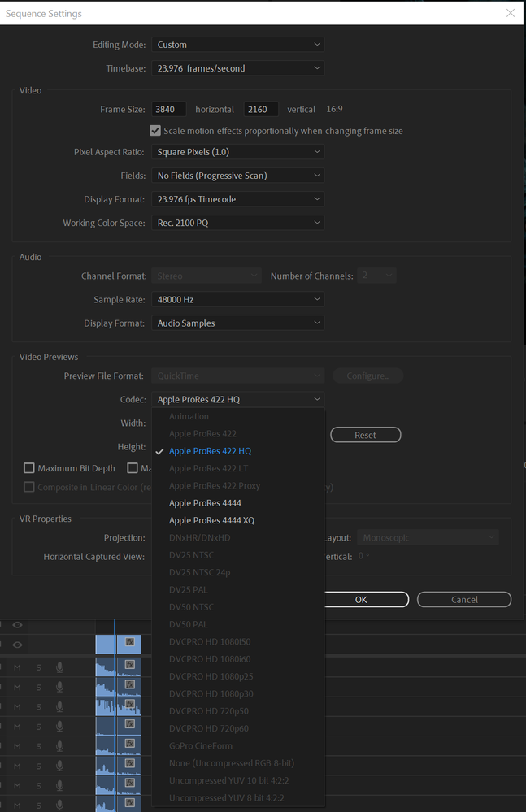Click the horizontal frame size field 3840
This screenshot has width=526, height=812.
pyautogui.click(x=169, y=109)
